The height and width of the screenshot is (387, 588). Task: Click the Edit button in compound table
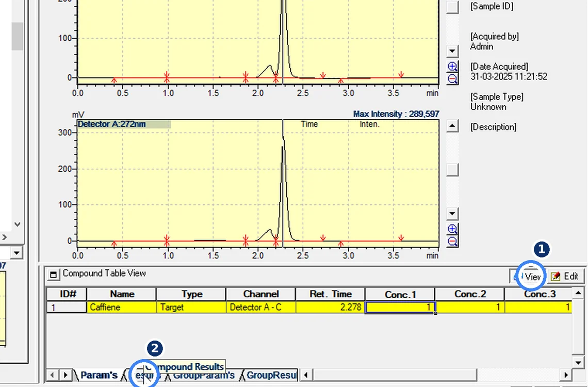565,277
